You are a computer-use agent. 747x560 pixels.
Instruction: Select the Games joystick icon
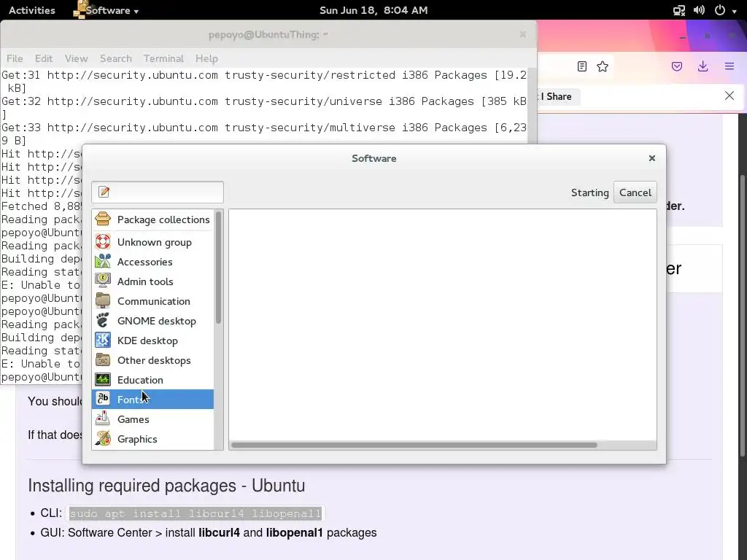coord(102,419)
